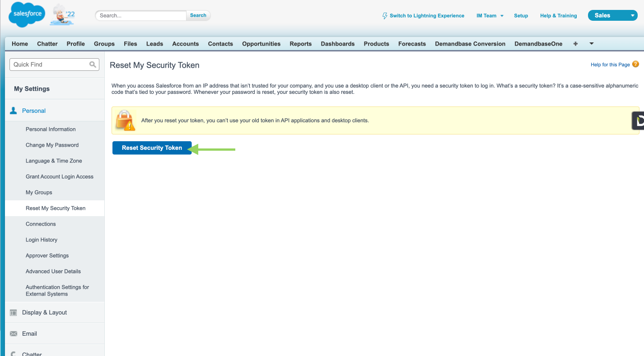
Task: Open the Files tab
Action: coord(131,44)
